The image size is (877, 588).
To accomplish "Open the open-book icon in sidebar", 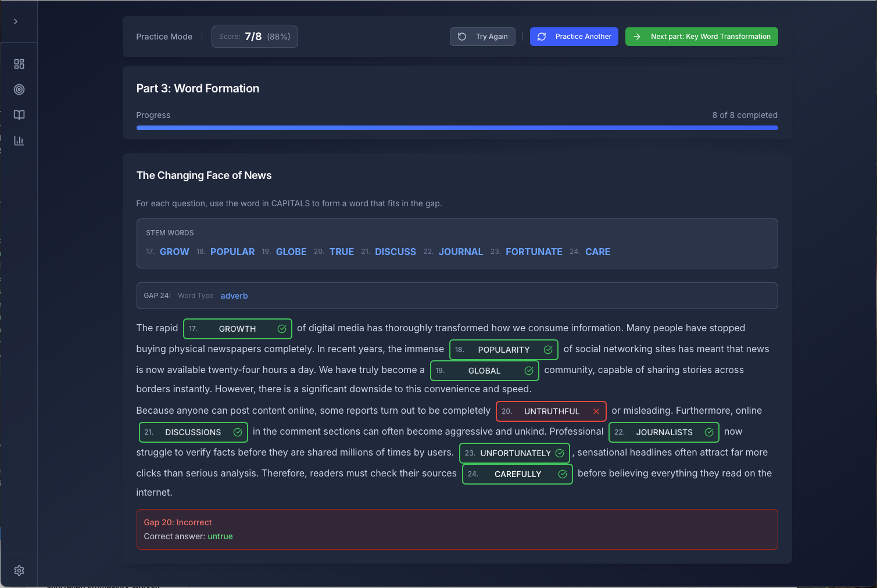I will [x=19, y=115].
